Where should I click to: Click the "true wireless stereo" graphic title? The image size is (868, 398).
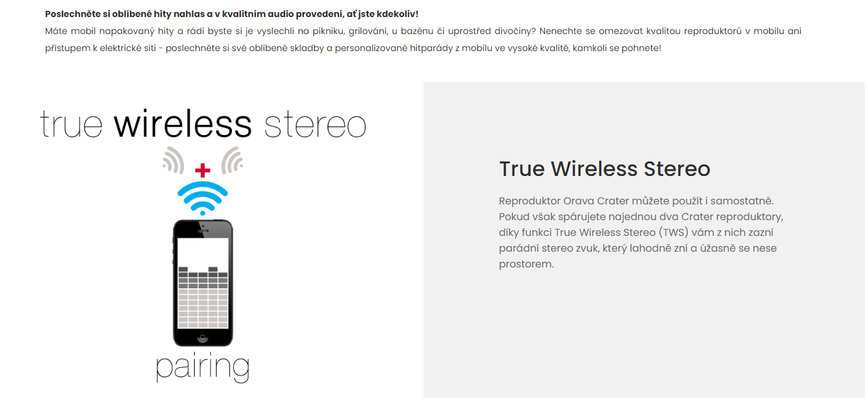point(203,124)
